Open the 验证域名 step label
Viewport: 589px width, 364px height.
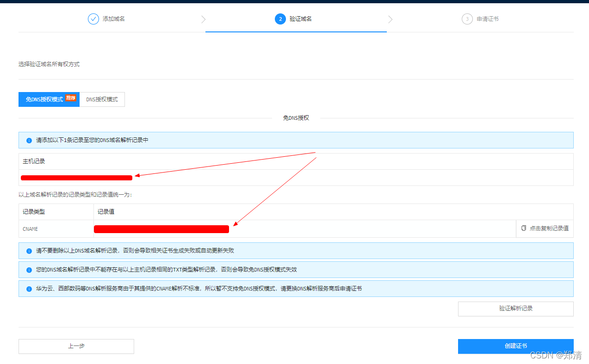(301, 19)
